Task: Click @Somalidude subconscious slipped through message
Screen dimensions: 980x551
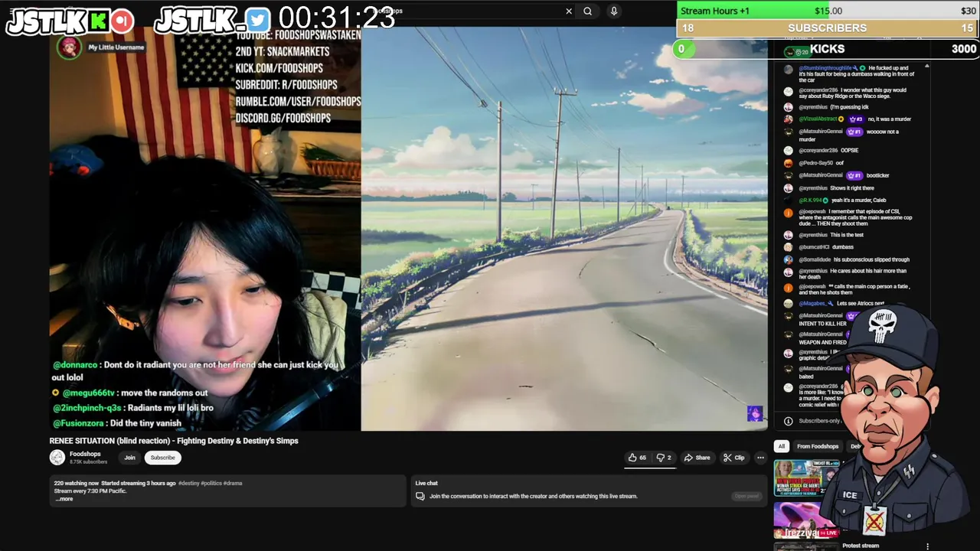Action: coord(854,259)
